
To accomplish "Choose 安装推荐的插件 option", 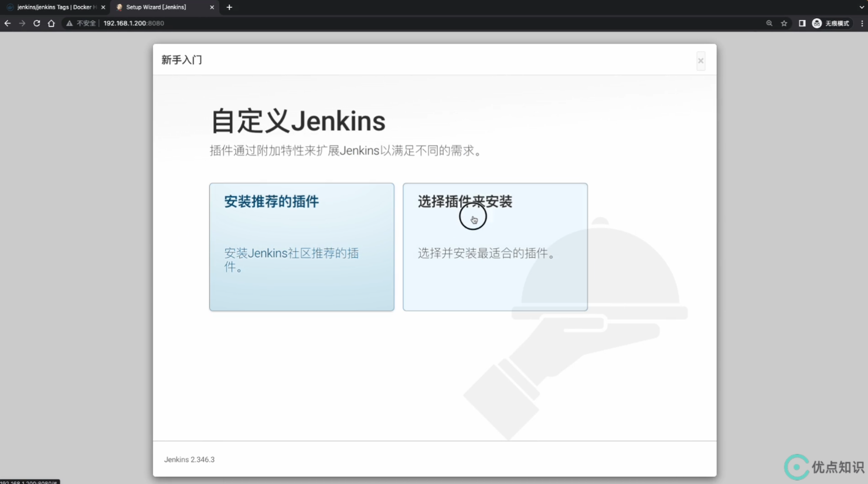I will (302, 247).
